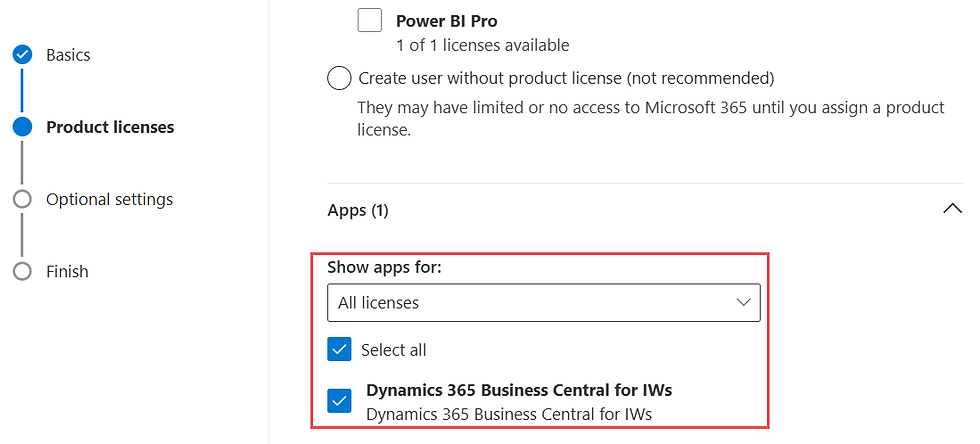
Task: Click the Select all label
Action: click(394, 350)
